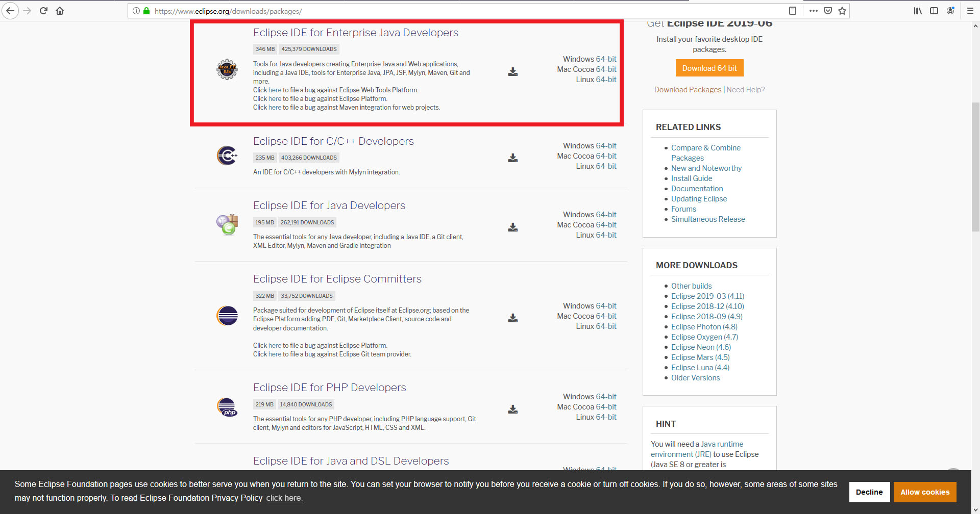Open Eclipse IDE for Java and DSL Developers
This screenshot has width=980, height=514.
pyautogui.click(x=351, y=461)
